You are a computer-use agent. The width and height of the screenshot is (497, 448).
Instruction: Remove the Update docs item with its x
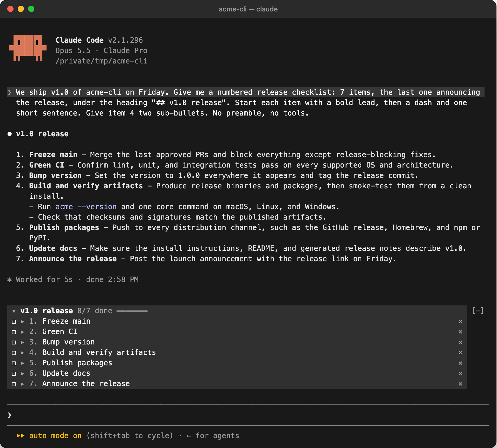tap(460, 374)
